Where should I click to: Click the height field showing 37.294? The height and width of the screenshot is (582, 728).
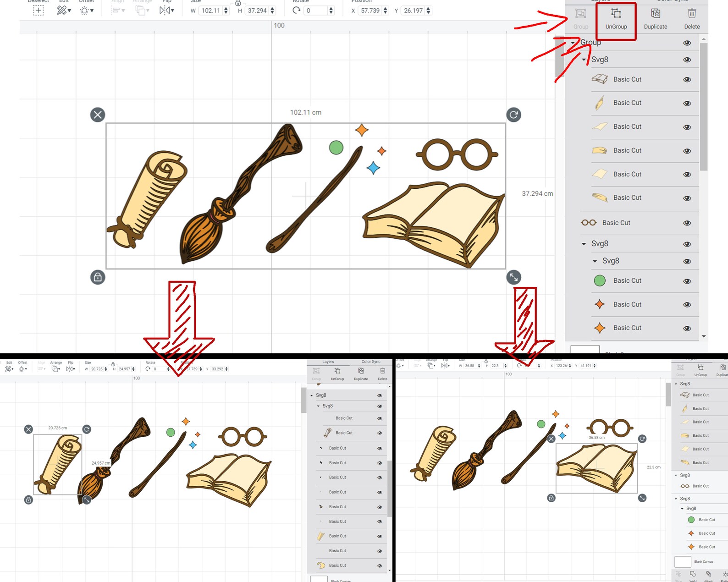(x=257, y=11)
